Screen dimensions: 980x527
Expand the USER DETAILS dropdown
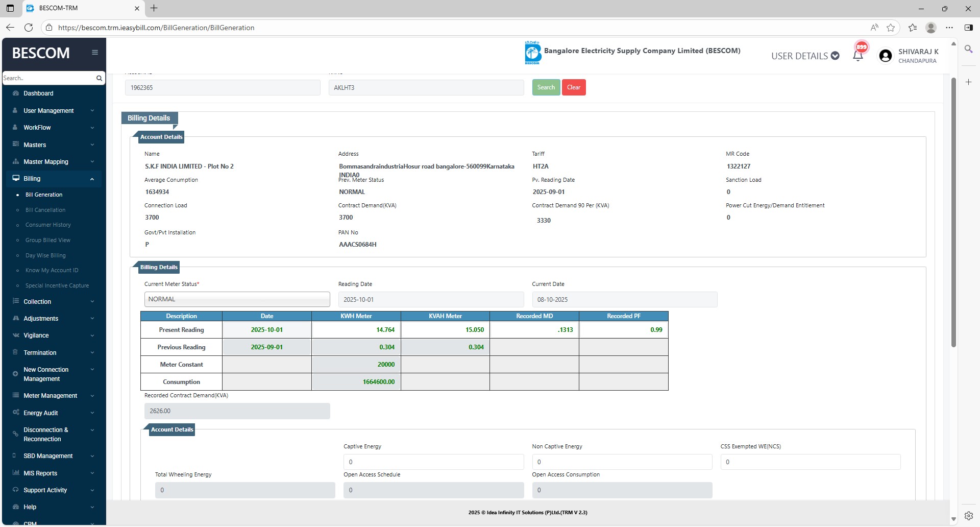[x=805, y=56]
